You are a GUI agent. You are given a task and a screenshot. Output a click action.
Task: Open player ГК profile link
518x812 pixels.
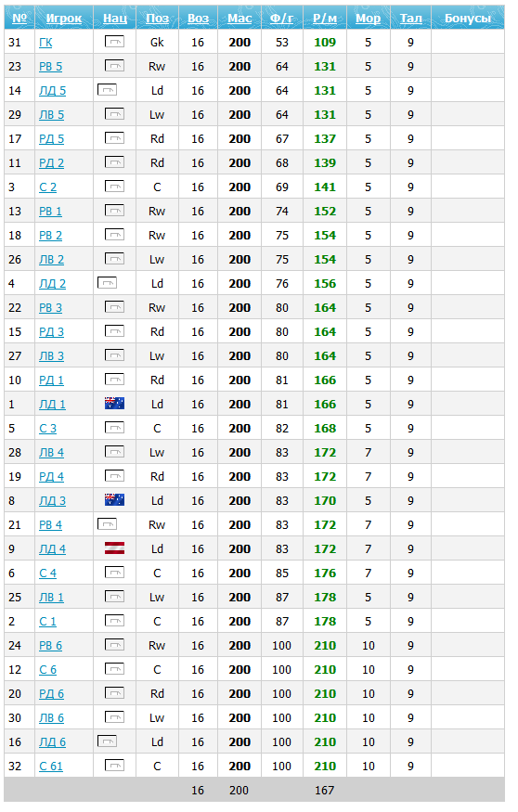45,43
